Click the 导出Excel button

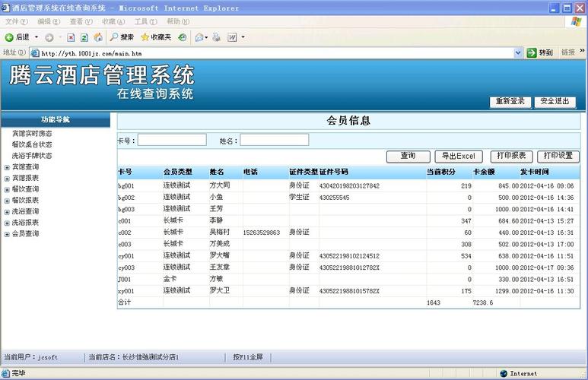(458, 157)
